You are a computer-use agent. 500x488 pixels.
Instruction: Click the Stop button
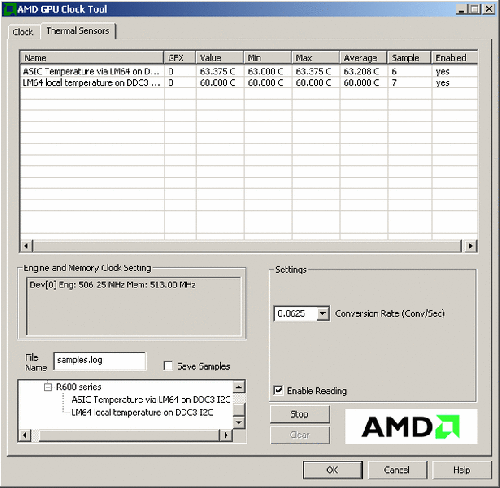300,414
